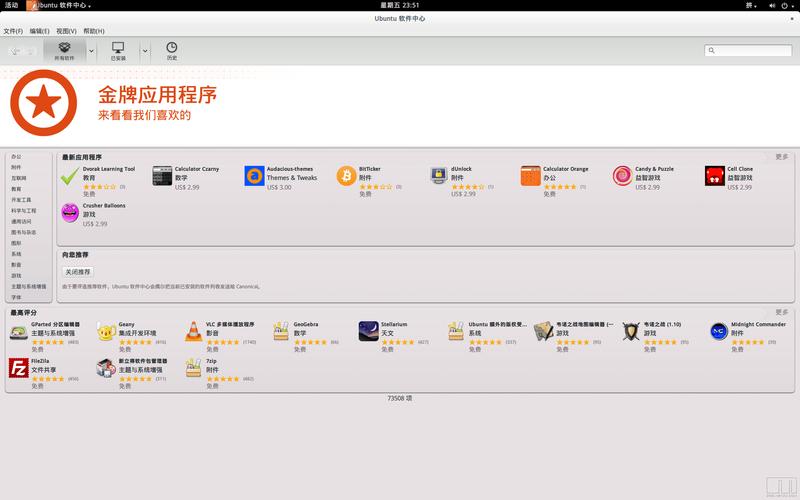Select the 办公 category in the sidebar
This screenshot has width=800, height=500.
click(16, 157)
